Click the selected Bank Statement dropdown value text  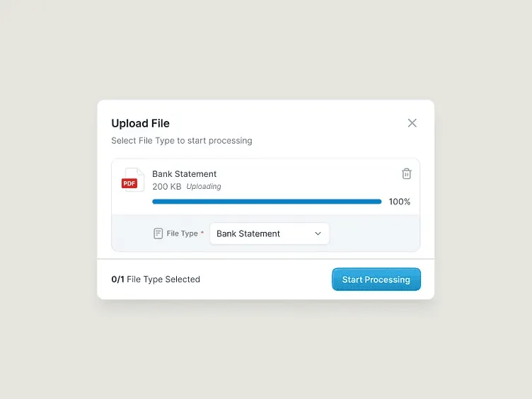point(248,233)
